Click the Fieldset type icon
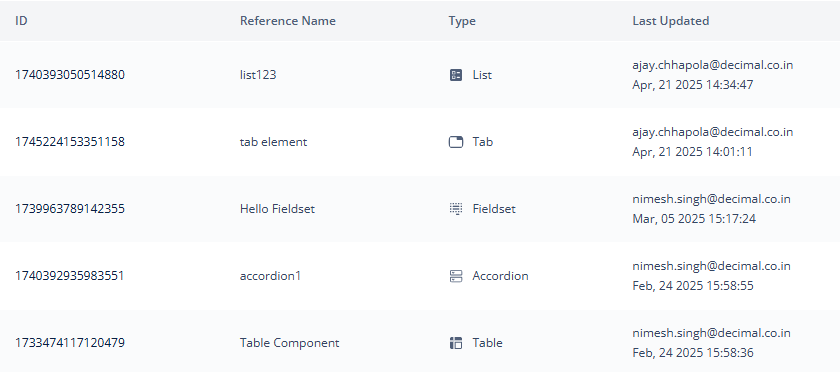This screenshot has width=840, height=372. 455,209
